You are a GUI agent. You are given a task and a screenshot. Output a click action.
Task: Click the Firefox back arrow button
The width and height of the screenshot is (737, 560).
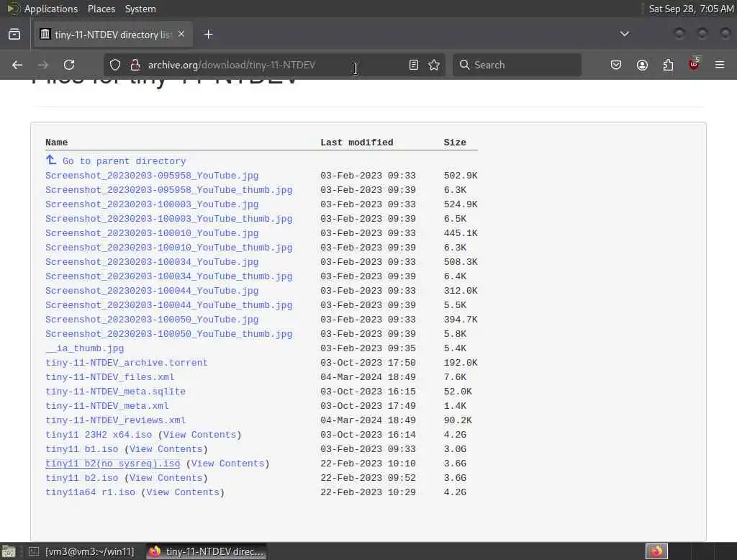17,65
